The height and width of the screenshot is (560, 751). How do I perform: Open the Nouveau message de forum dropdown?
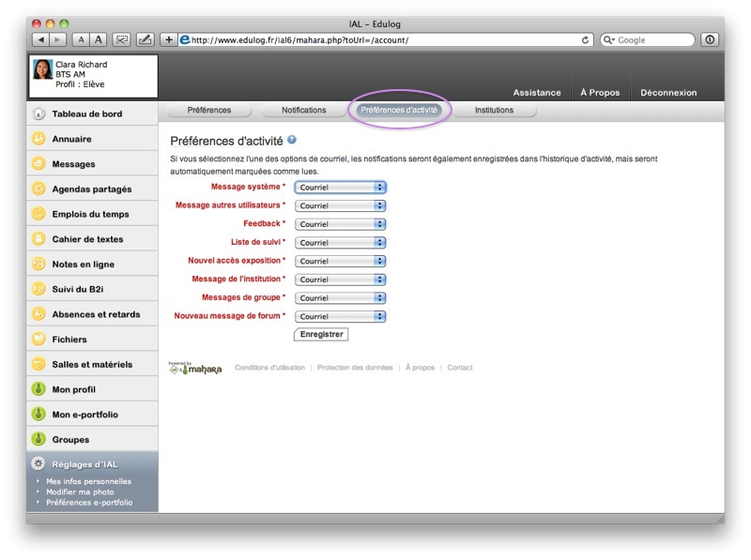point(340,317)
